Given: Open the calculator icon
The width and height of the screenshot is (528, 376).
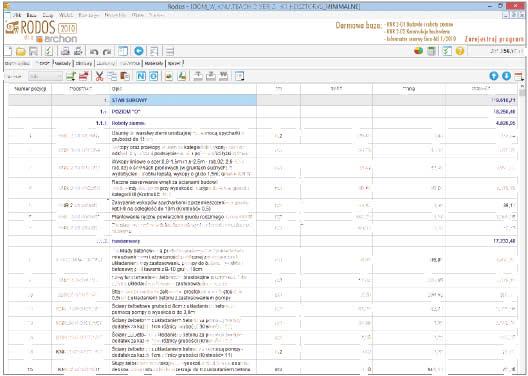Looking at the screenshot, I should [x=431, y=51].
